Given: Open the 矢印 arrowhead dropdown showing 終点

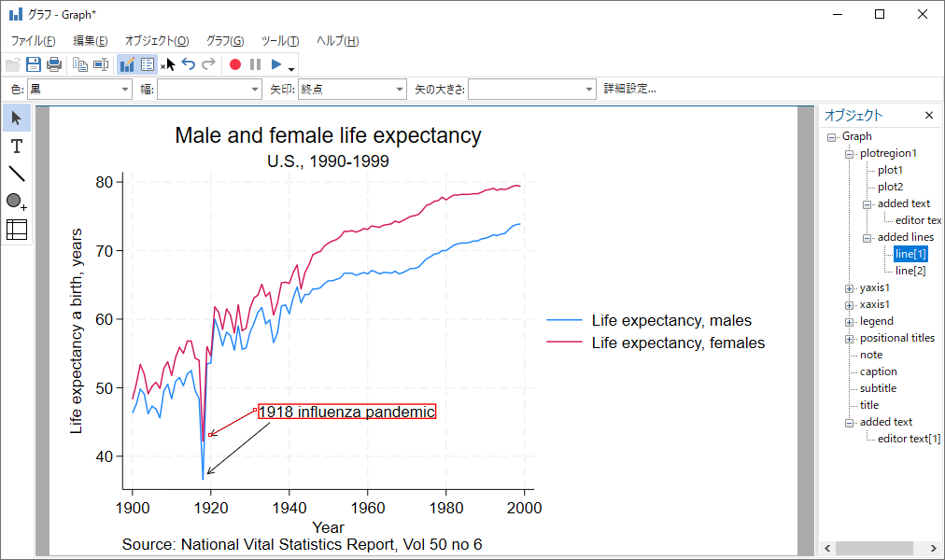Looking at the screenshot, I should coord(352,89).
